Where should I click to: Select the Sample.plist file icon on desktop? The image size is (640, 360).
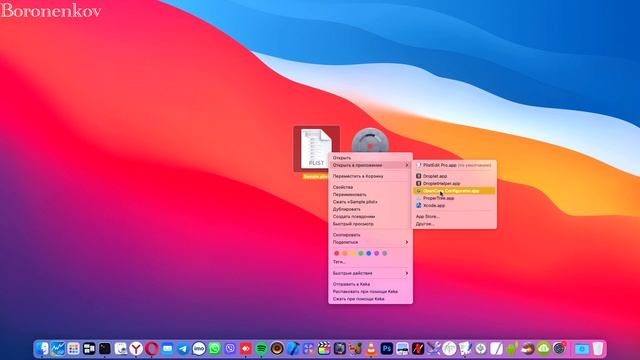316,149
